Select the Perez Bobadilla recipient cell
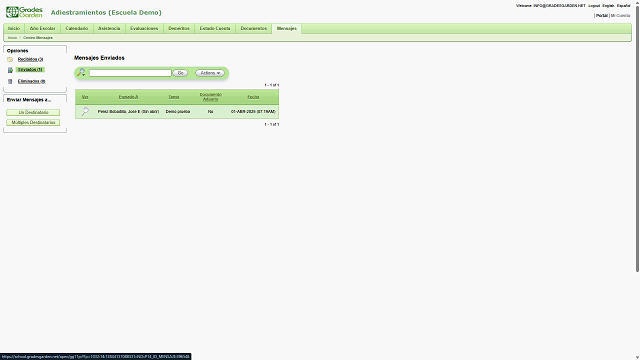 [128, 111]
